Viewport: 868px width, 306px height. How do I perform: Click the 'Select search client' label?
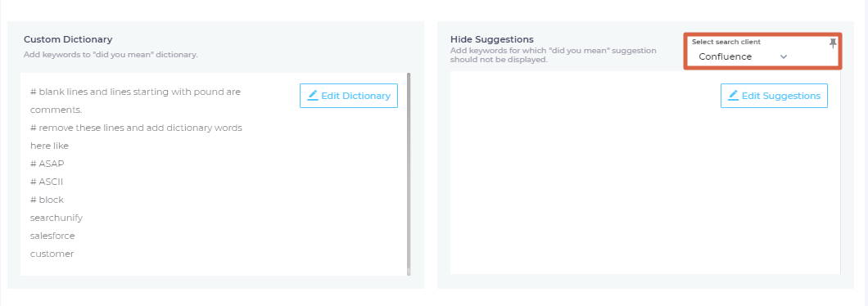tap(726, 42)
